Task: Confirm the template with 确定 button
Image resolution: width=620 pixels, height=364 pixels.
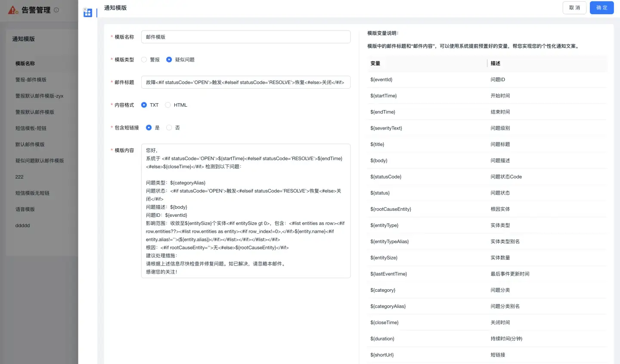Action: (x=601, y=8)
